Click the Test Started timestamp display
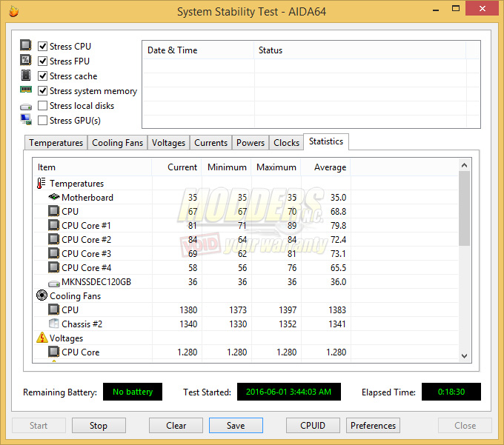This screenshot has width=504, height=445. [x=288, y=392]
